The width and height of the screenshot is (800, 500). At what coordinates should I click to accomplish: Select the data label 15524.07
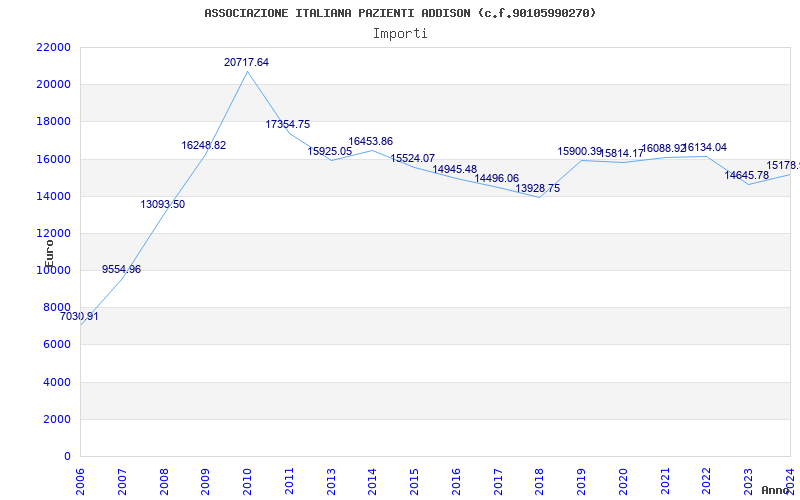coord(413,159)
